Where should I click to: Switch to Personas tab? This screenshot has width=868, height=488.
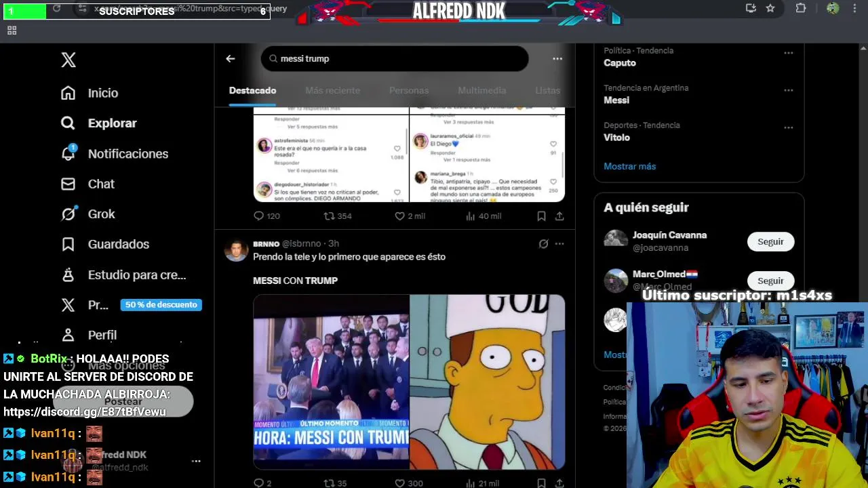tap(409, 91)
